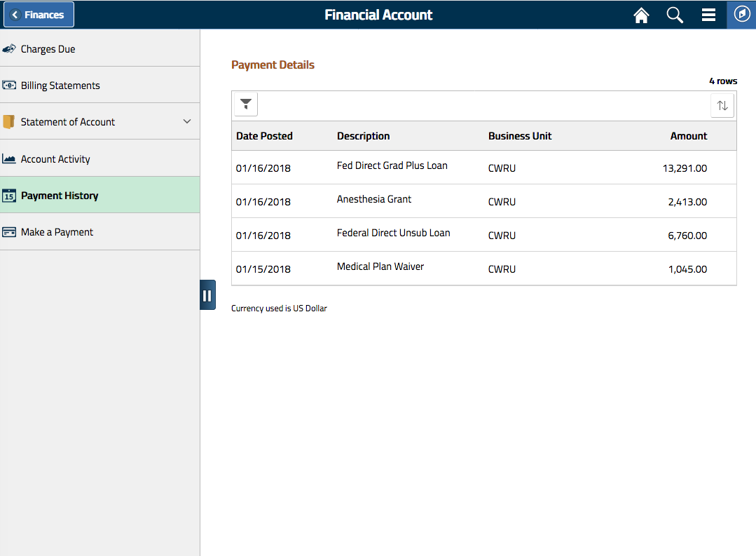Click the search magnifier icon
The image size is (756, 556).
(675, 15)
